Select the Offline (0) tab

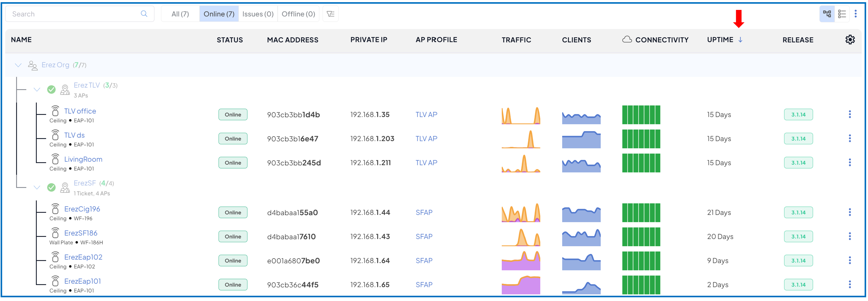(x=298, y=14)
